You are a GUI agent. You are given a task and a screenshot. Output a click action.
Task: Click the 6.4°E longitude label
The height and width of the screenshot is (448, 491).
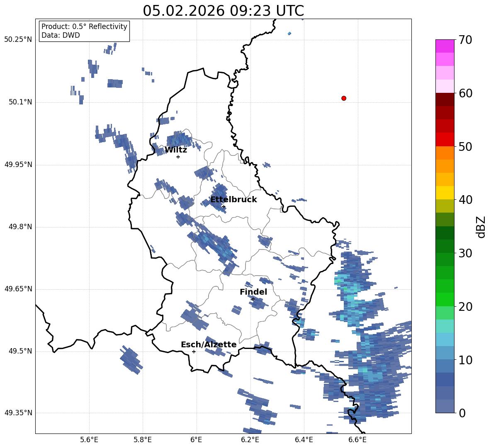coord(304,440)
